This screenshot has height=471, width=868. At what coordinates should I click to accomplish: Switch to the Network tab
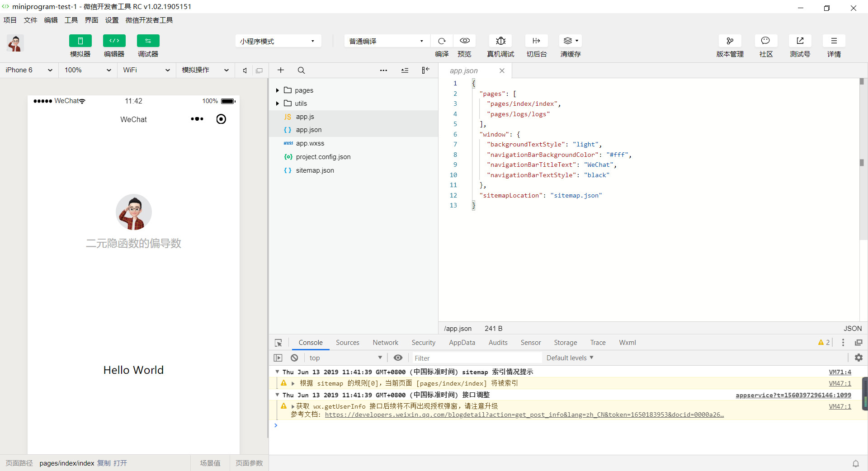click(385, 343)
